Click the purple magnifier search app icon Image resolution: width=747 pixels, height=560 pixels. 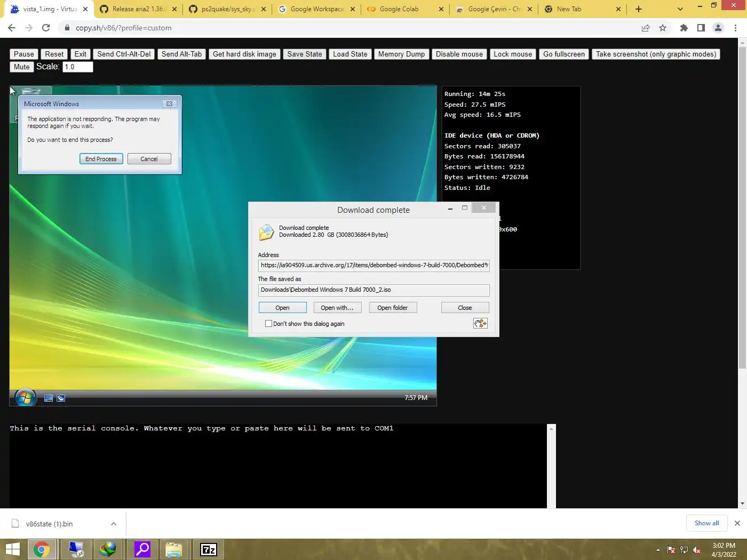tap(142, 549)
